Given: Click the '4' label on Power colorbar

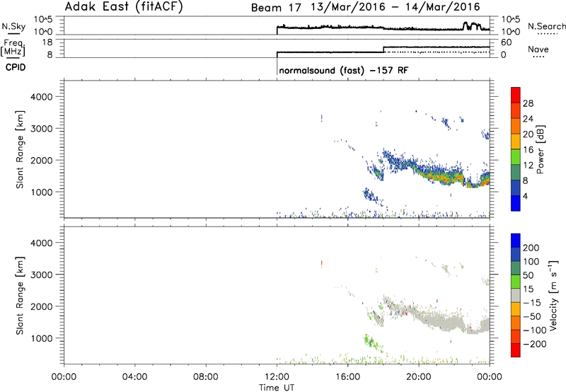Looking at the screenshot, I should pos(525,196).
